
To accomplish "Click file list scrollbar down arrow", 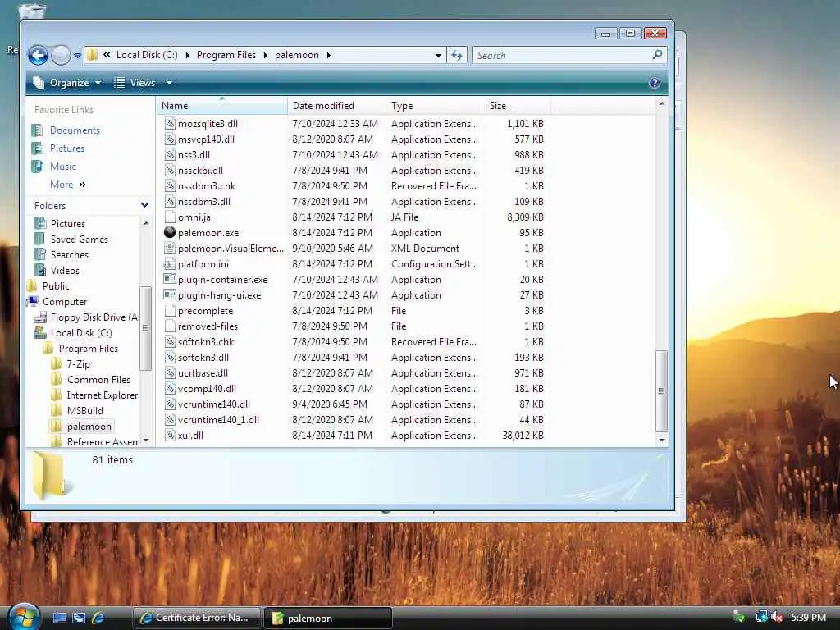I will (662, 440).
